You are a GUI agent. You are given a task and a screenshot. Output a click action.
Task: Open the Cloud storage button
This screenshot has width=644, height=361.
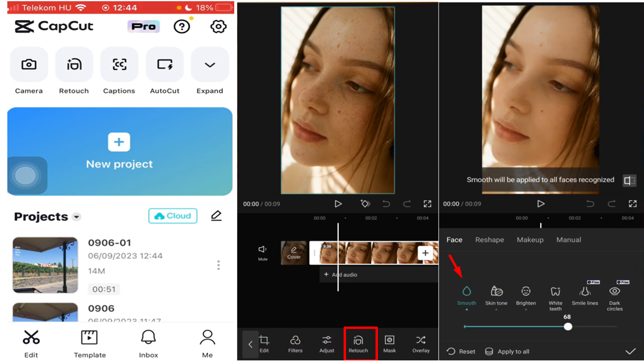[173, 216]
